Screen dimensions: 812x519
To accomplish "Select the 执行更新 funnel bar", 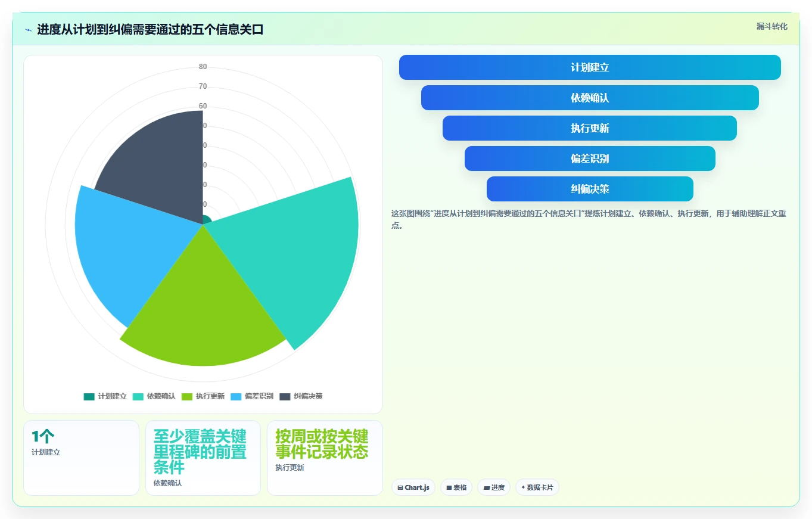I will coord(590,128).
